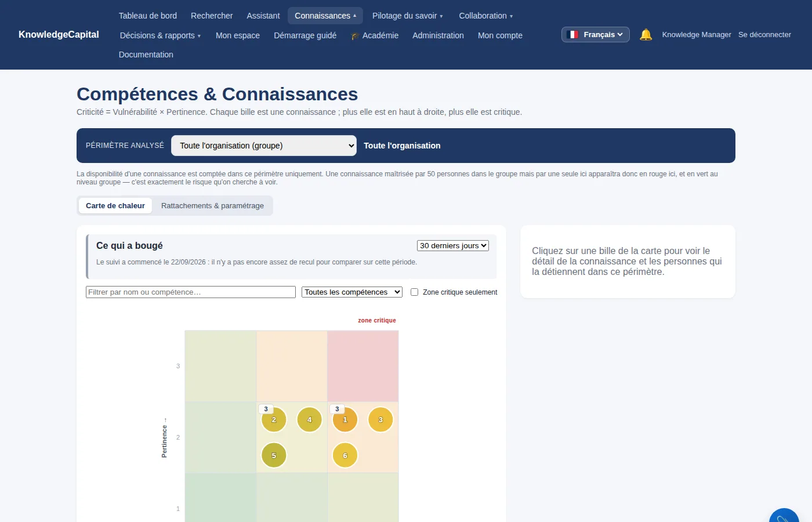Focus the 'Filtrer par nom ou compétence' field

click(191, 292)
